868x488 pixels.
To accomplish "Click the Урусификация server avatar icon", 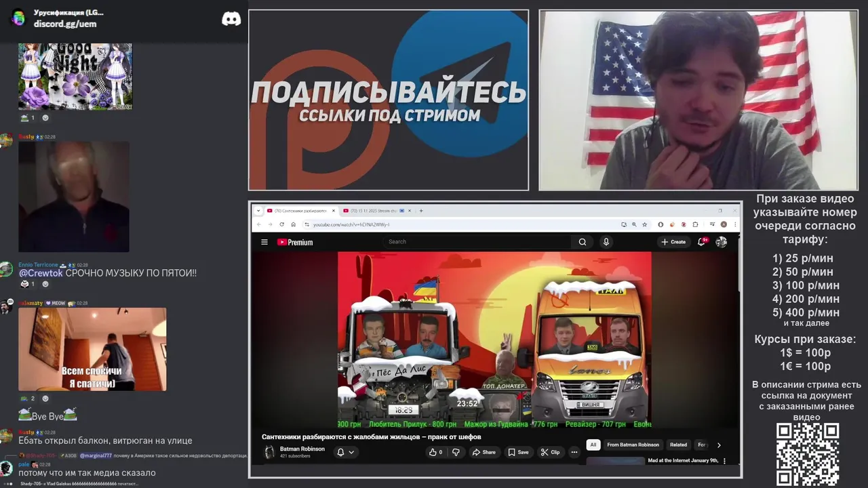I will point(18,18).
